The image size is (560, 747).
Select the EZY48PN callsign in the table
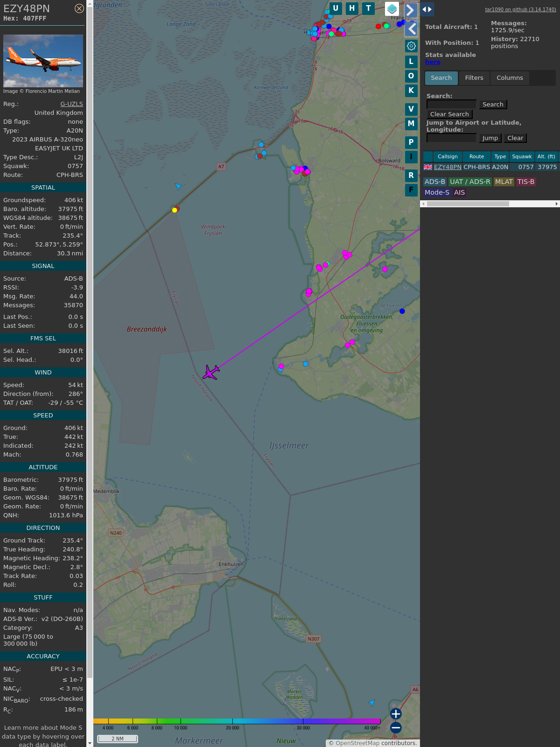click(x=448, y=167)
